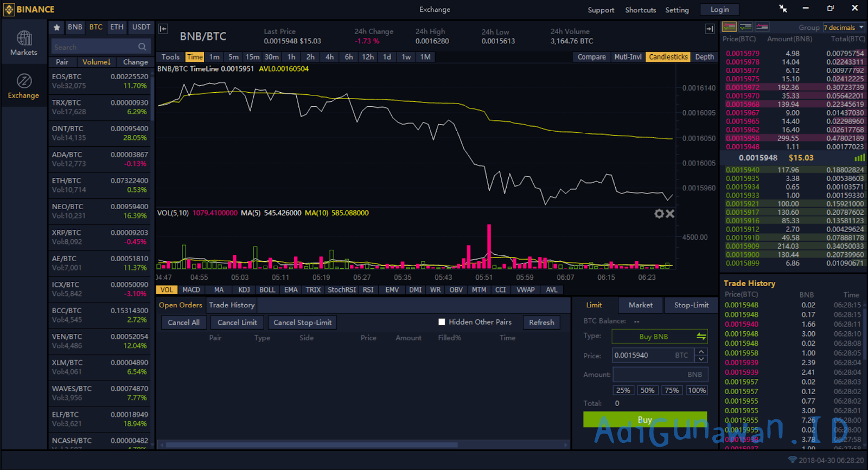Click the green Buy button
Image resolution: width=868 pixels, height=470 pixels.
tap(645, 420)
